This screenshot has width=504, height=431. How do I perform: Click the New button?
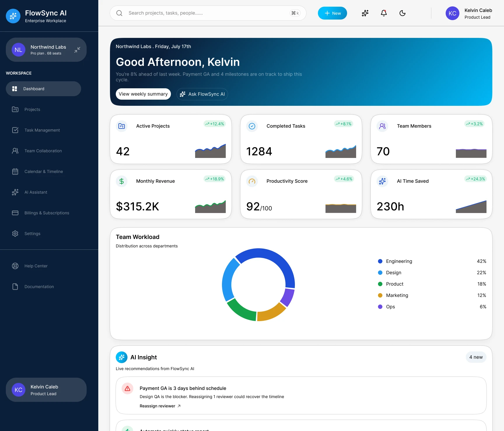pos(332,13)
